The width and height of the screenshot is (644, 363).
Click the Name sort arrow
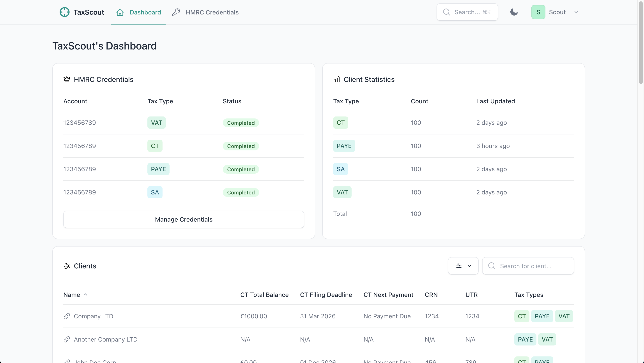tap(85, 294)
